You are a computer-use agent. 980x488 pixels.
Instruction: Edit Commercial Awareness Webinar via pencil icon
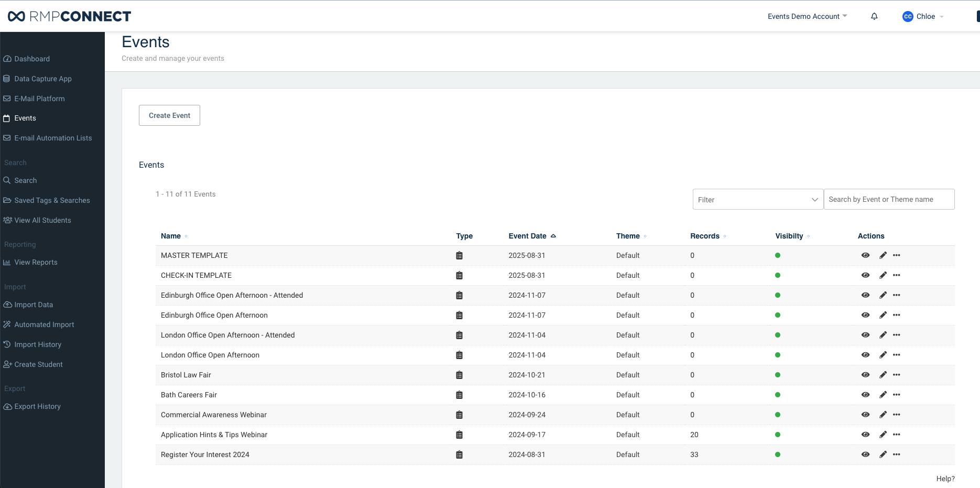pyautogui.click(x=883, y=415)
